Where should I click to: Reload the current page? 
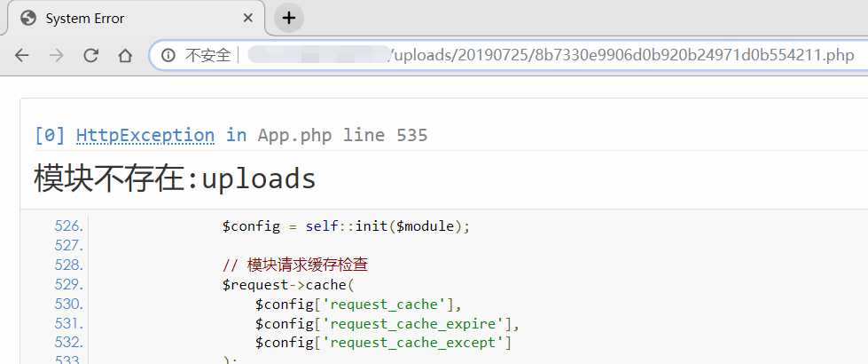click(x=90, y=55)
